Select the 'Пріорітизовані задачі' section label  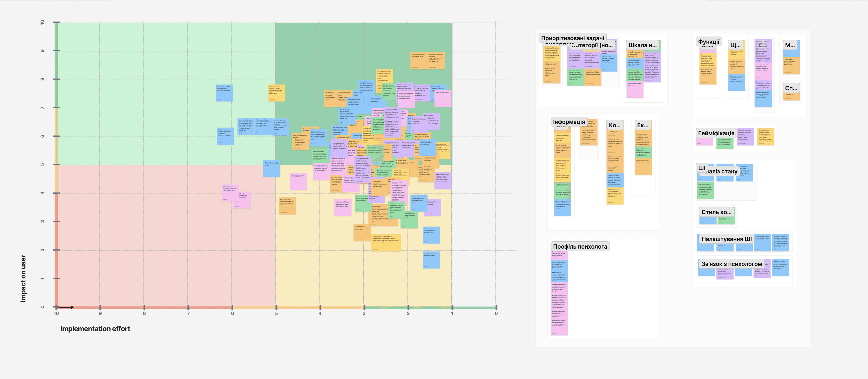coord(572,38)
